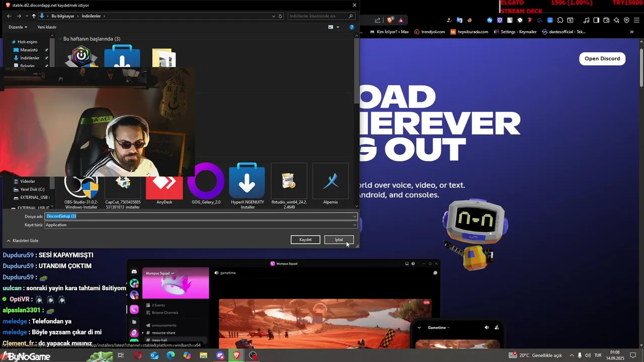Select the HyperX NGENUITY Installer file
The height and width of the screenshot is (362, 644).
tap(247, 185)
